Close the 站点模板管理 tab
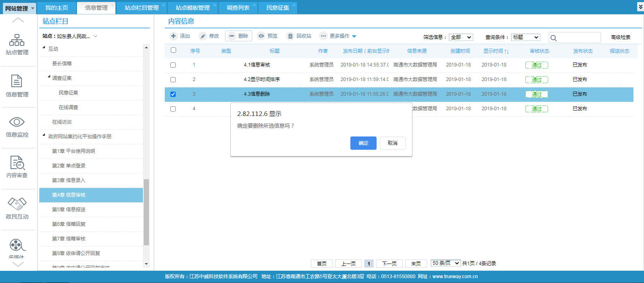 coord(215,5)
